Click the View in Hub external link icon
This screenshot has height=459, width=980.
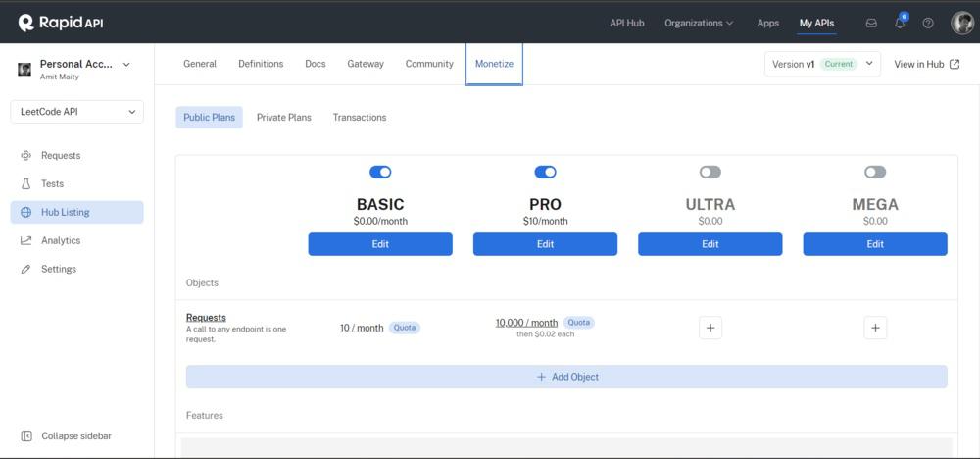(x=955, y=64)
